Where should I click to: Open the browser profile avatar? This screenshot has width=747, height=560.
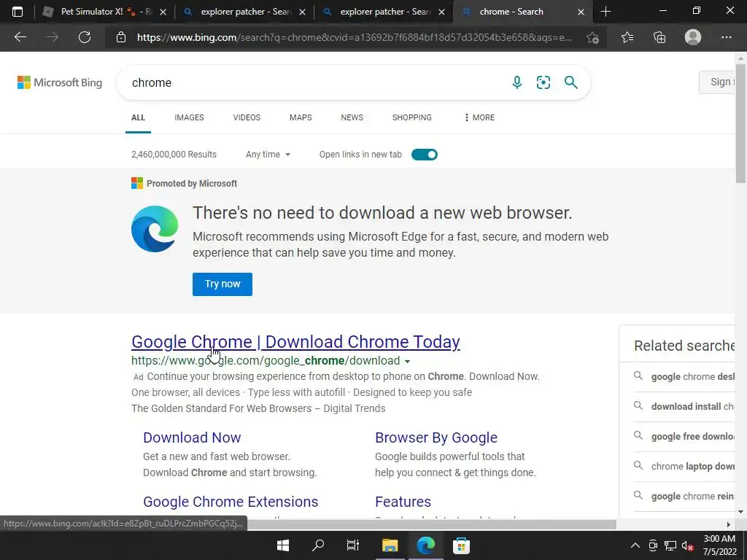click(x=693, y=37)
